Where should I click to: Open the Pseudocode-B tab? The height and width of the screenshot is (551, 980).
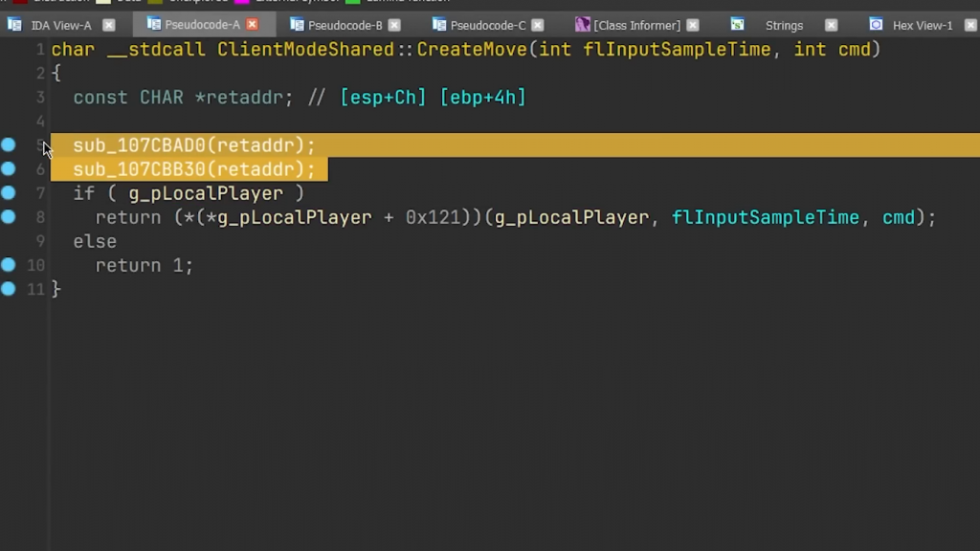point(345,25)
